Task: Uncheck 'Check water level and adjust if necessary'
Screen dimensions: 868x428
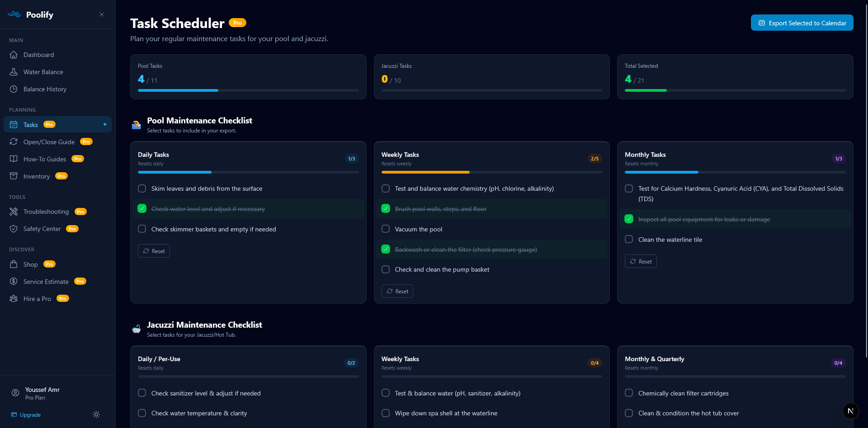Action: (142, 208)
